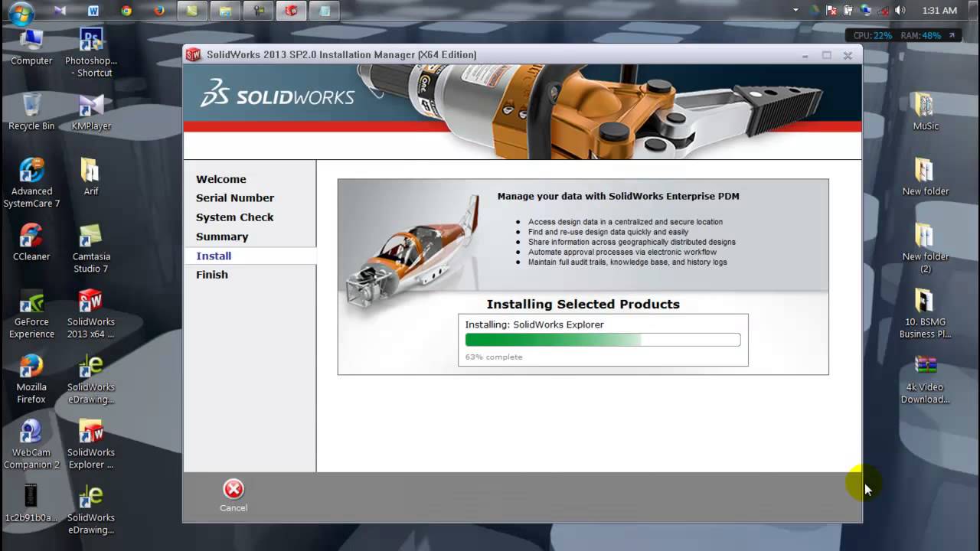Click the power plug tray icon
This screenshot has height=551, width=980.
(x=848, y=10)
